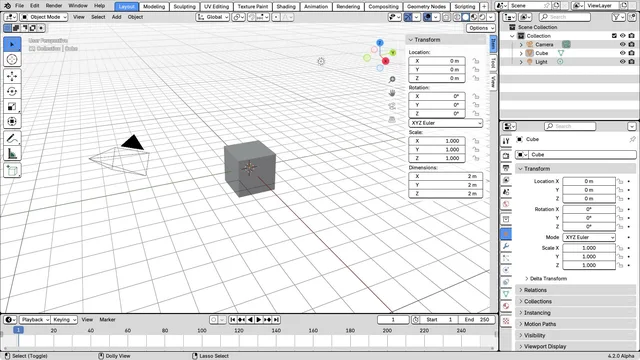640x360 pixels.
Task: Click the pan view hand icon
Action: [392, 93]
